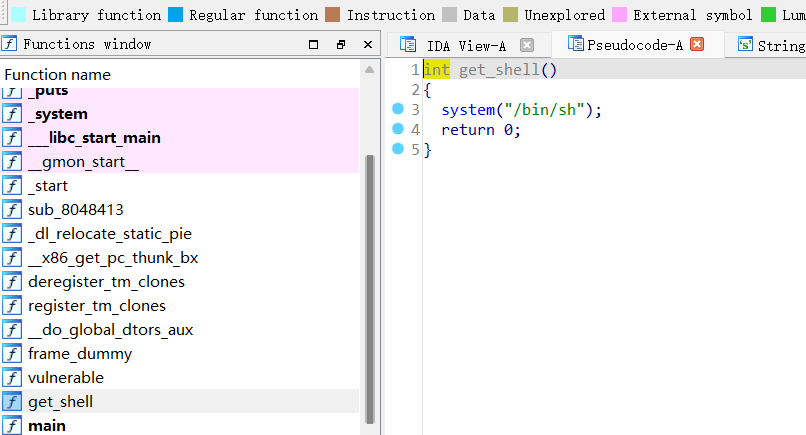Click the Lumina legend color swatch
The image size is (806, 435).
pyautogui.click(x=768, y=14)
